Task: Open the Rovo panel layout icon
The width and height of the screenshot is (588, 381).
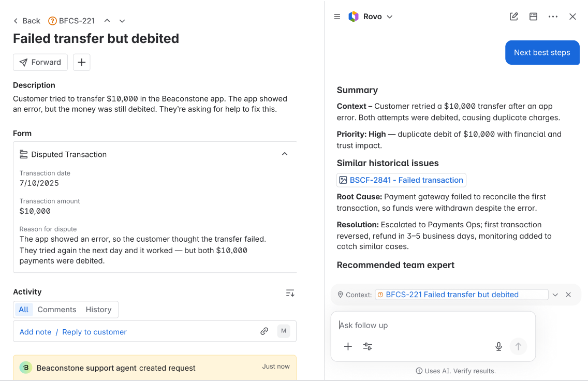Action: pyautogui.click(x=533, y=17)
